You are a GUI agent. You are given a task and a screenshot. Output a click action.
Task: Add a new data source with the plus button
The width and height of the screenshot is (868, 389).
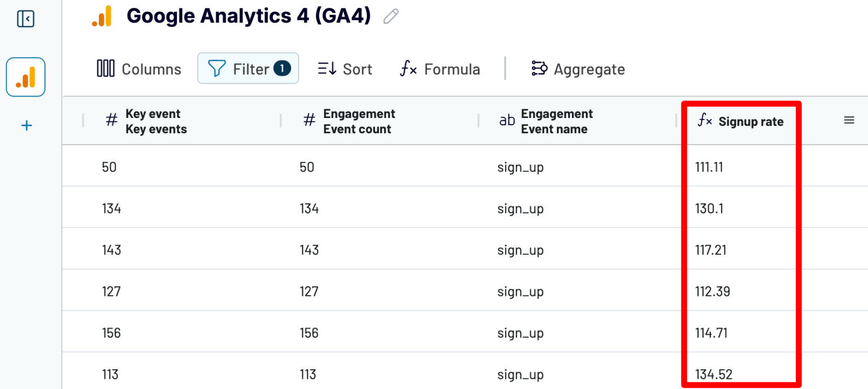click(26, 125)
